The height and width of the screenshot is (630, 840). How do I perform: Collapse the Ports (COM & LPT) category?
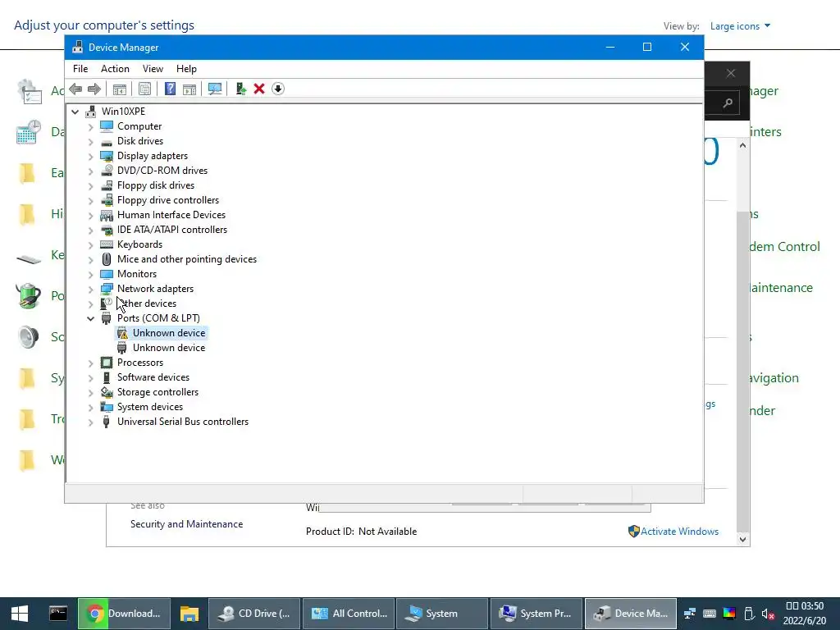click(90, 318)
